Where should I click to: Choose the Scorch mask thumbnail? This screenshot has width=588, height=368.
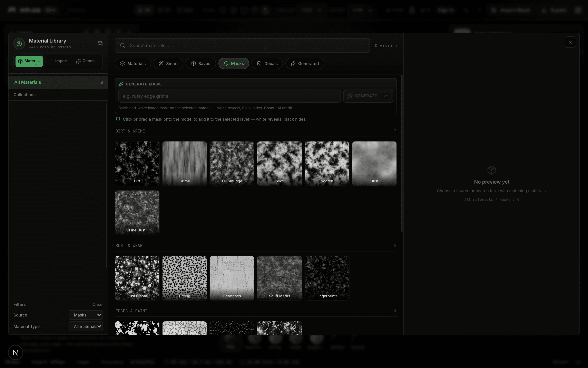(327, 164)
